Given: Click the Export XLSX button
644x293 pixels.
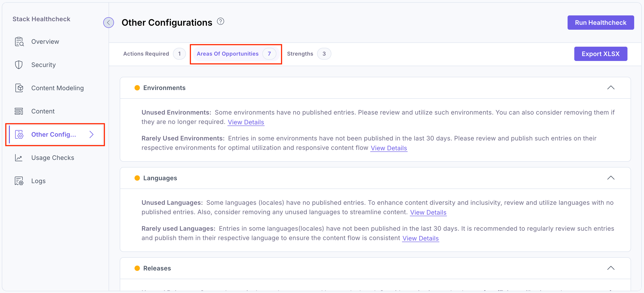Looking at the screenshot, I should tap(601, 53).
